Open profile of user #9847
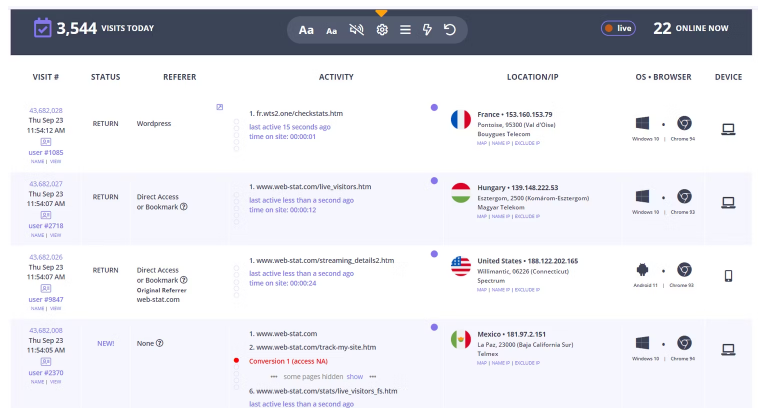 click(x=46, y=299)
